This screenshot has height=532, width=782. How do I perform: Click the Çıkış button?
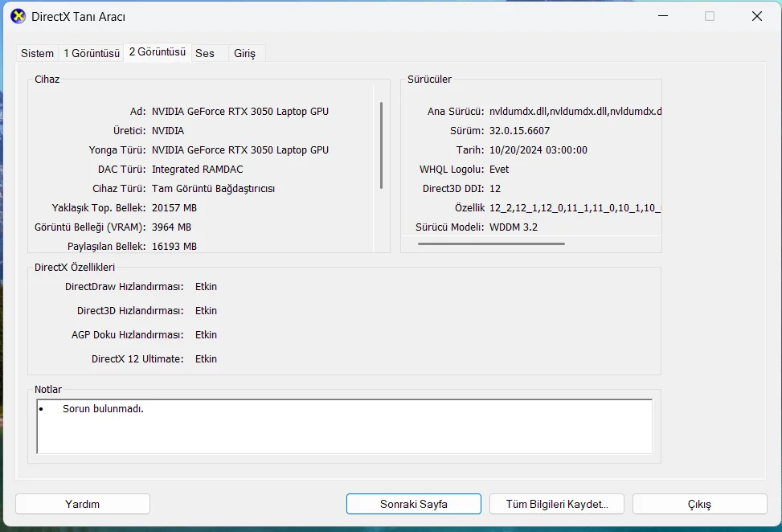pyautogui.click(x=700, y=504)
